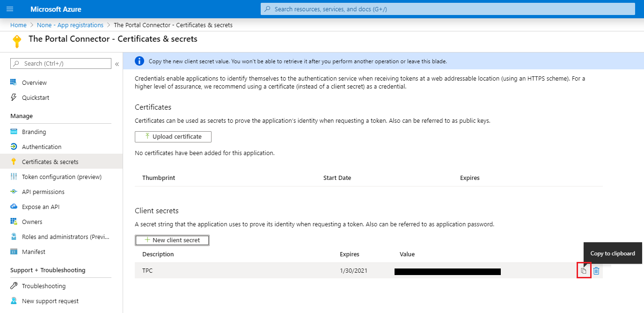Click the Upload certificate button
This screenshot has width=644, height=313.
coord(173,136)
